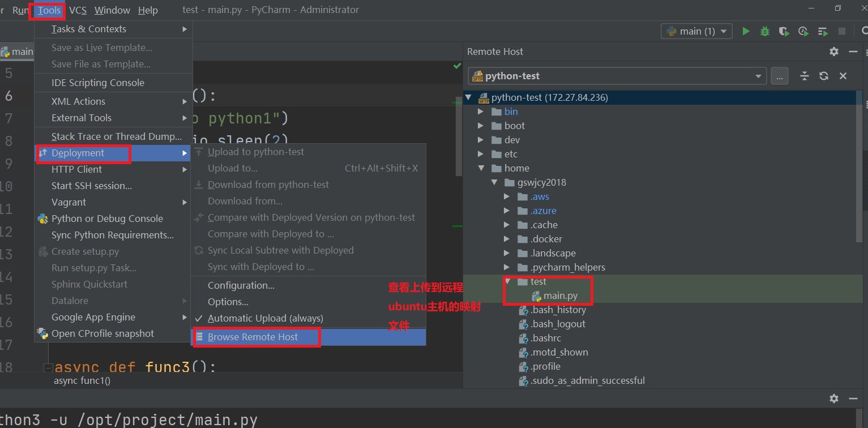Hide the bottom run tool window
Viewport: 868px width, 428px height.
[853, 399]
